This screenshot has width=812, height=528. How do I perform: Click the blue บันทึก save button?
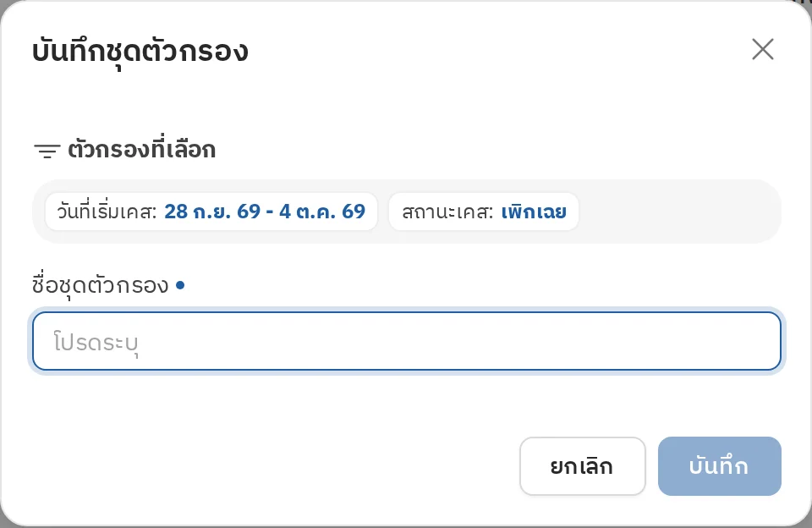point(719,466)
